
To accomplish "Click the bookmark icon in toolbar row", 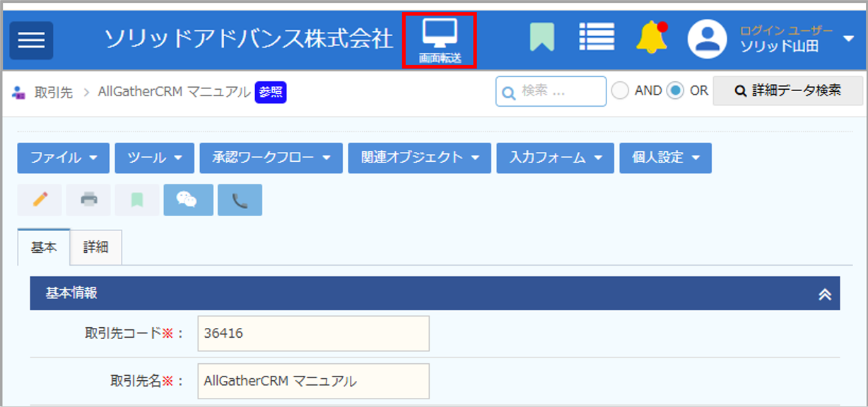I will click(x=137, y=200).
